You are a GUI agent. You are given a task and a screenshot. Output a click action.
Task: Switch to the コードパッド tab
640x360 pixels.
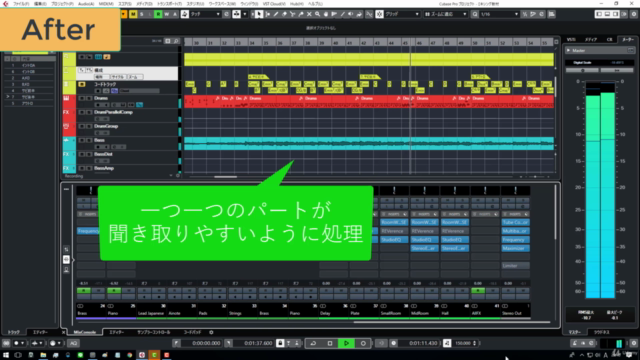[x=192, y=332]
